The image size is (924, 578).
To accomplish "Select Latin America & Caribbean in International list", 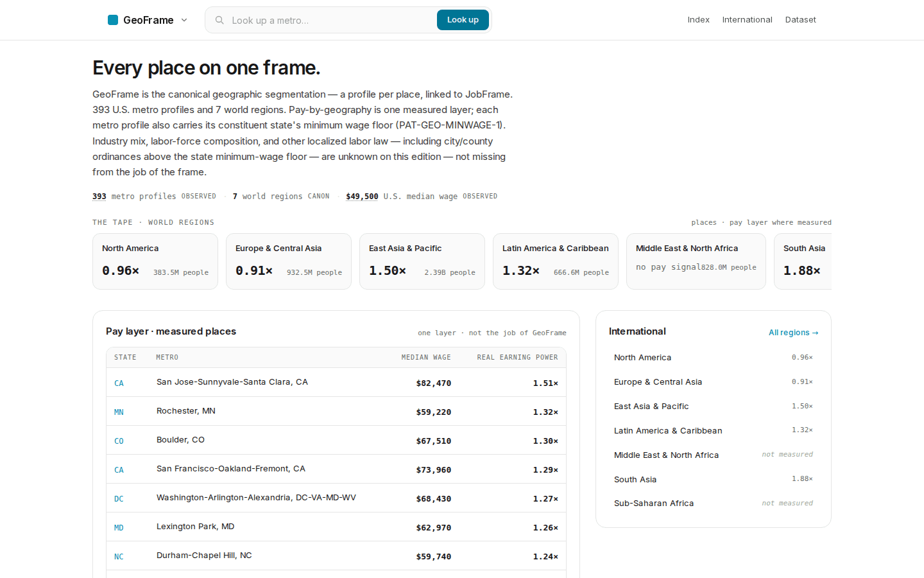I will pyautogui.click(x=714, y=431).
